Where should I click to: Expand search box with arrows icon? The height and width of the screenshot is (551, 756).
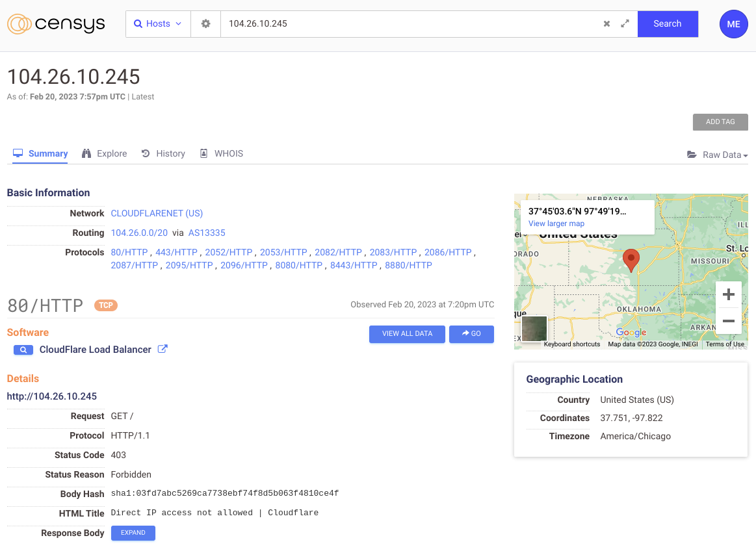click(625, 24)
